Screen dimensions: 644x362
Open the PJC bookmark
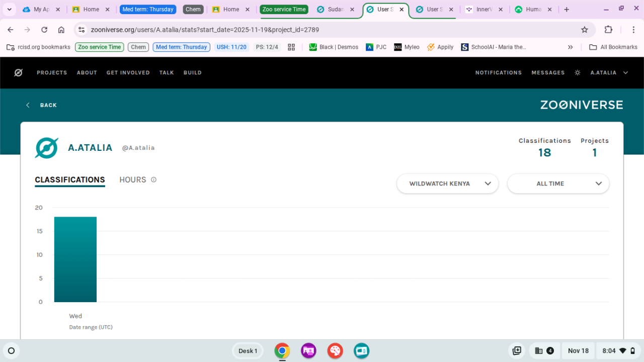pos(376,47)
